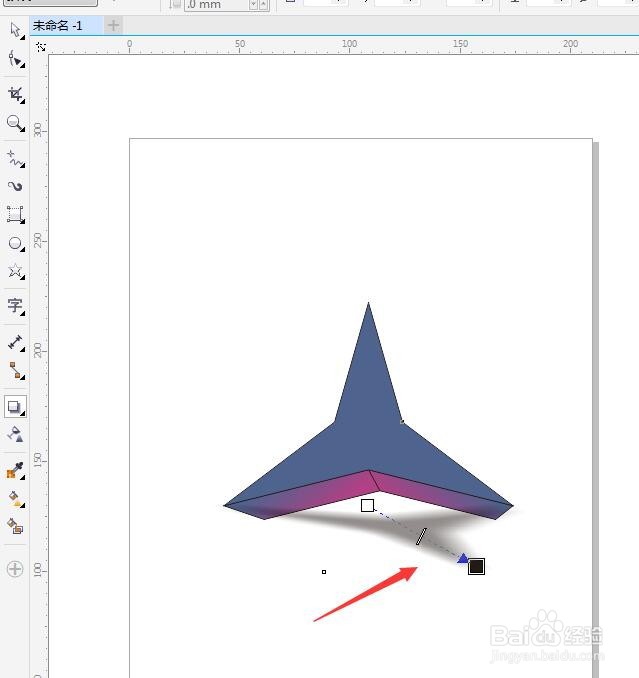Image resolution: width=639 pixels, height=678 pixels.
Task: Click the black shadow end color handle
Action: click(476, 566)
